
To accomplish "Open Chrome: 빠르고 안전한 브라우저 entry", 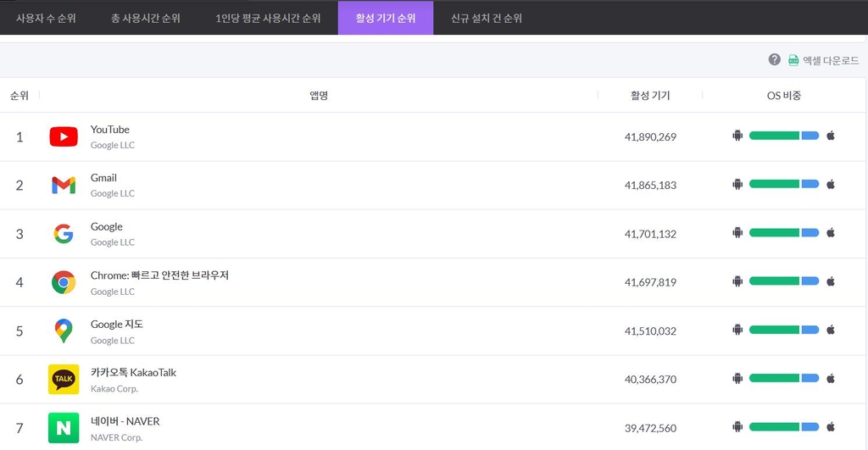I will [159, 275].
